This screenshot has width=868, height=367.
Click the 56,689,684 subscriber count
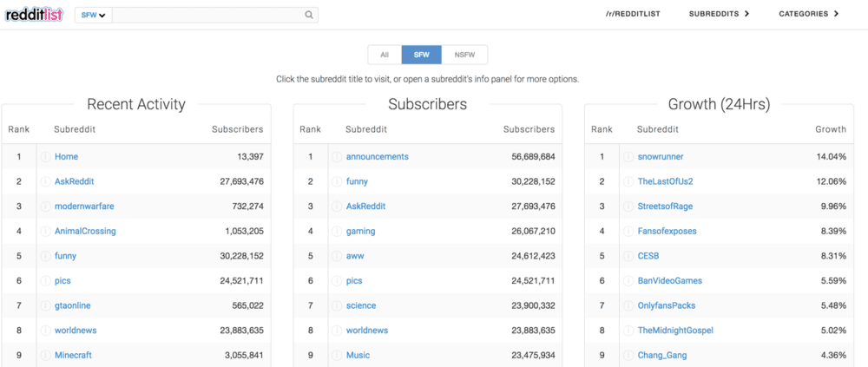533,157
